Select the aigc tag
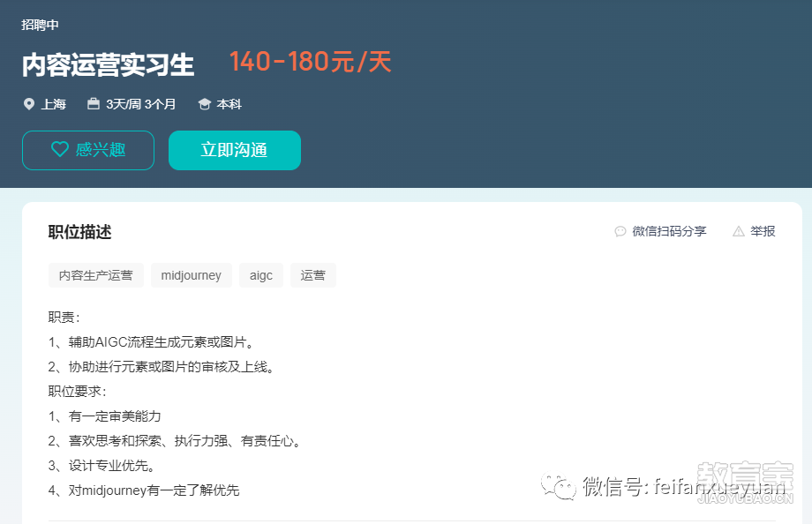 pyautogui.click(x=261, y=275)
